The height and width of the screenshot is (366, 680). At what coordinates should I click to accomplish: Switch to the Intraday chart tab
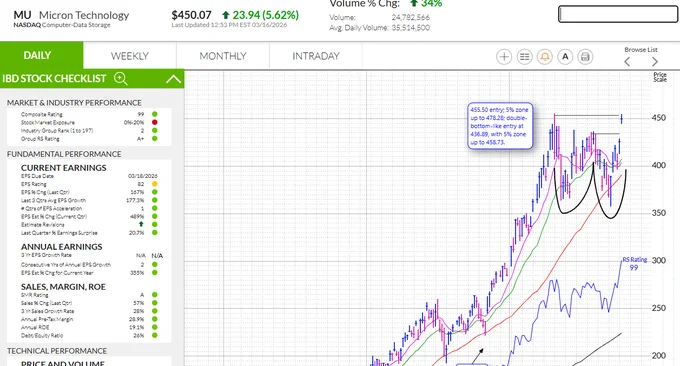[x=316, y=56]
